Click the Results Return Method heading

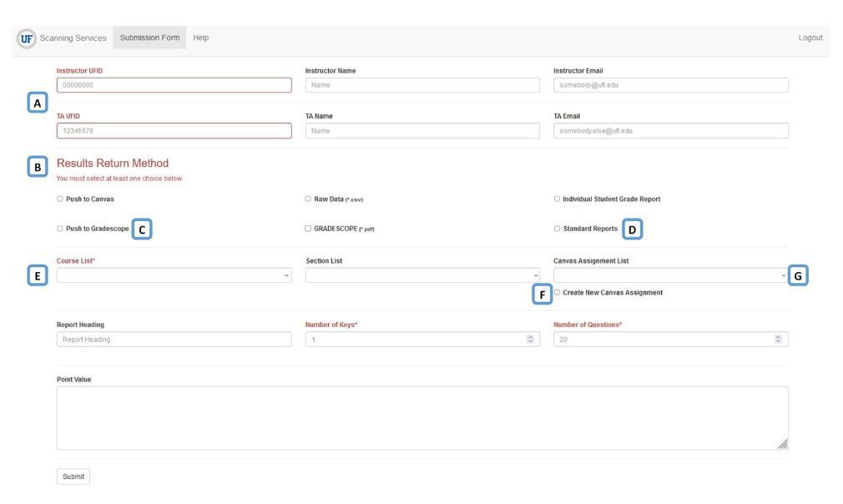coord(113,164)
